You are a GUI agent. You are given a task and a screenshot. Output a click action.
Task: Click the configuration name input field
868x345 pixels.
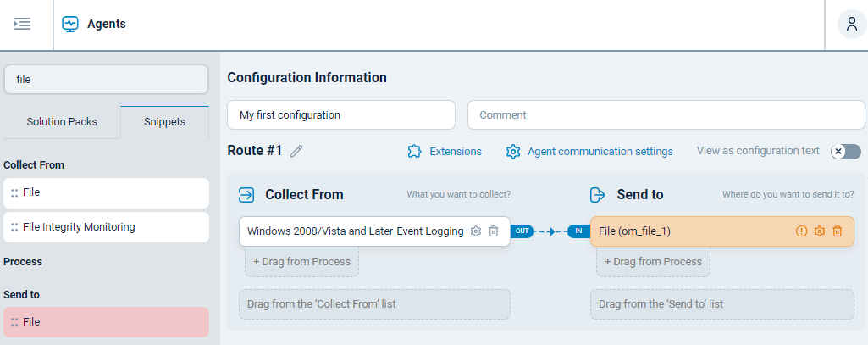340,114
